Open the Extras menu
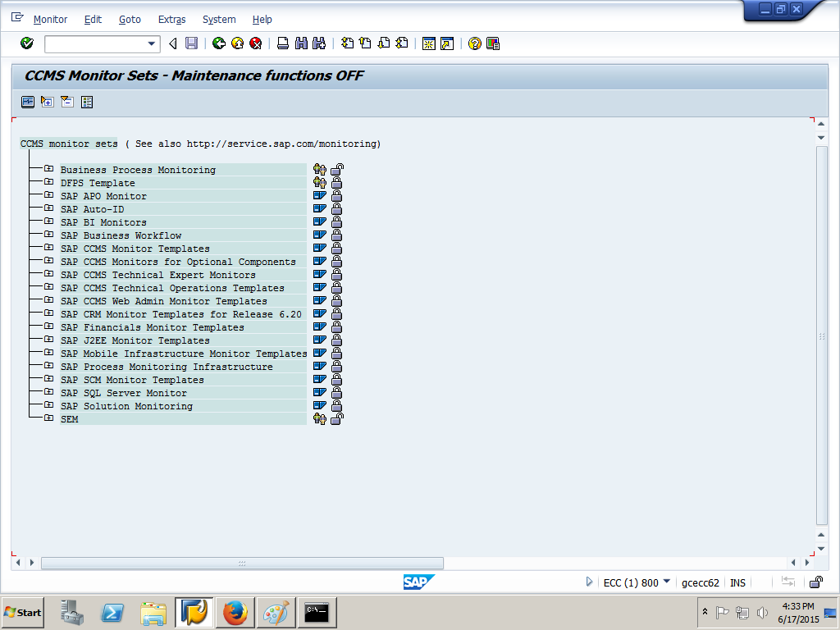Viewport: 840px width, 630px height. click(x=172, y=20)
